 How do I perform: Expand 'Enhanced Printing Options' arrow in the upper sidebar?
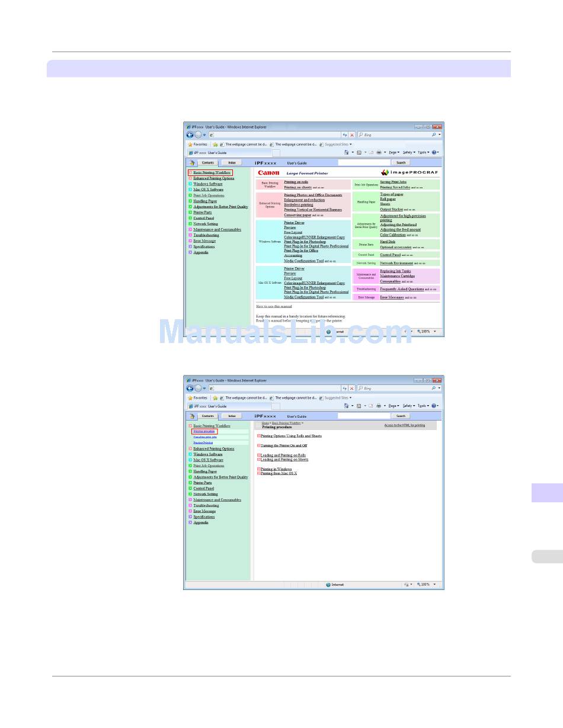190,178
